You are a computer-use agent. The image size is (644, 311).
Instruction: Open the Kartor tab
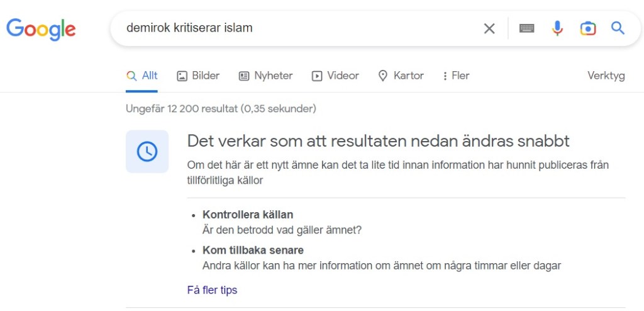pos(401,76)
